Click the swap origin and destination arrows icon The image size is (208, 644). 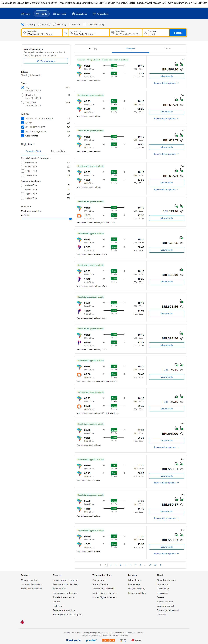65,33
